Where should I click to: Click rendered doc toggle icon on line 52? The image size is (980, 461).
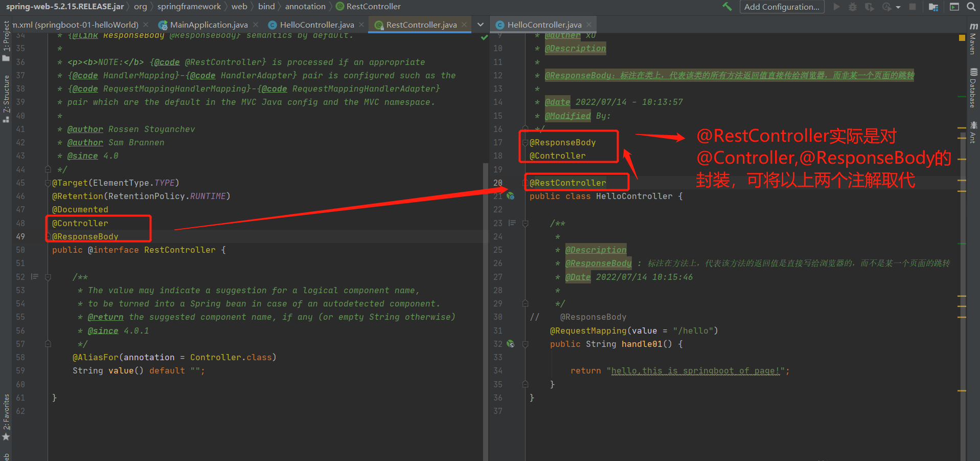click(x=35, y=277)
